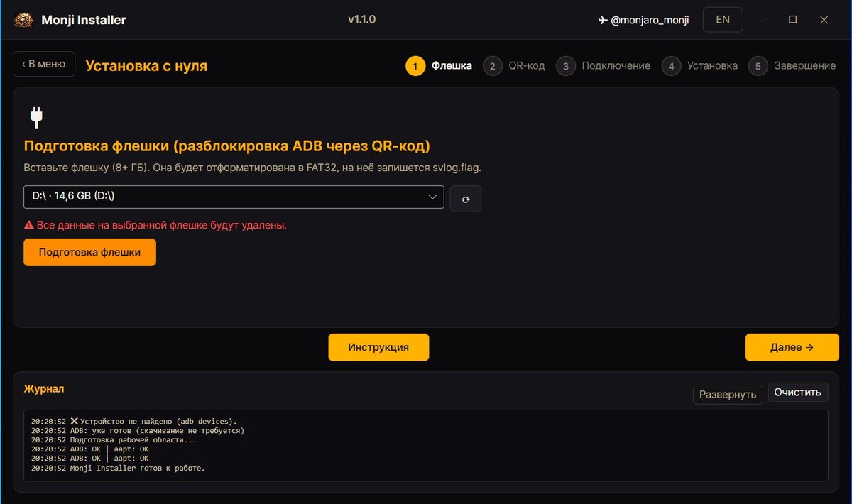Go to the Завершение step tab

pos(792,66)
